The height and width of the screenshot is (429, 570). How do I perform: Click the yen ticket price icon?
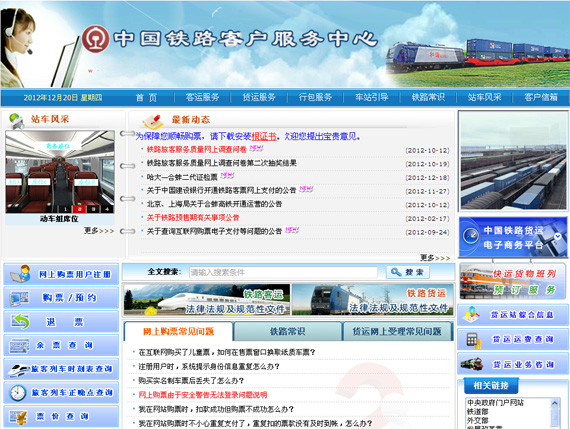[x=19, y=417]
